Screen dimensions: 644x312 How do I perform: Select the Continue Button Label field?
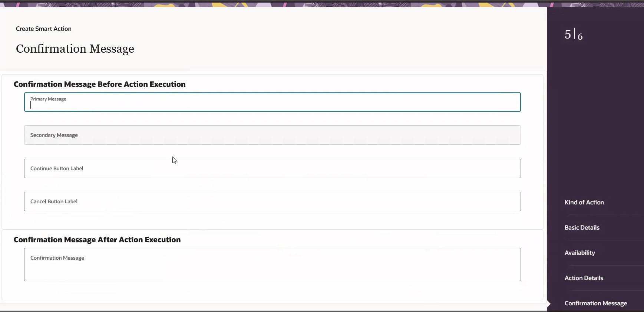click(x=273, y=168)
